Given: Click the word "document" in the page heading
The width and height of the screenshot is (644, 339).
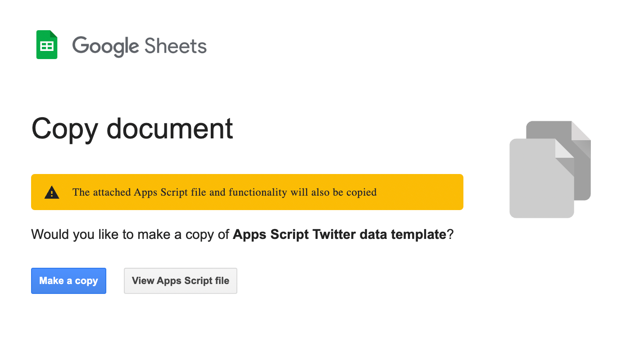Looking at the screenshot, I should (x=170, y=129).
